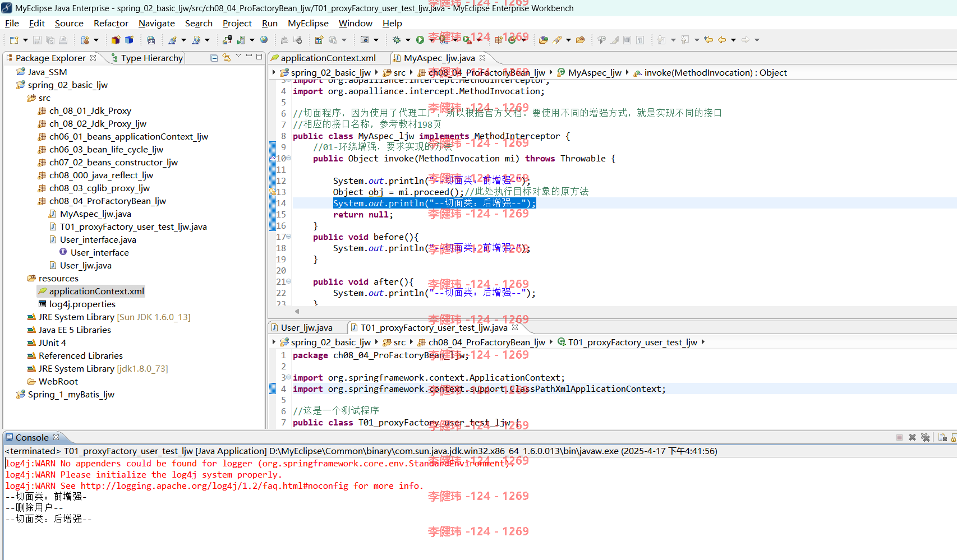Open the Refactor menu
This screenshot has width=957, height=560.
pos(111,23)
